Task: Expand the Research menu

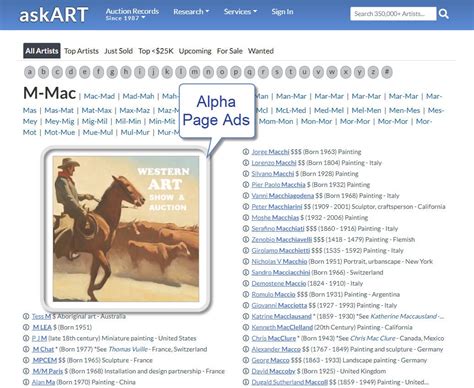Action: point(191,12)
